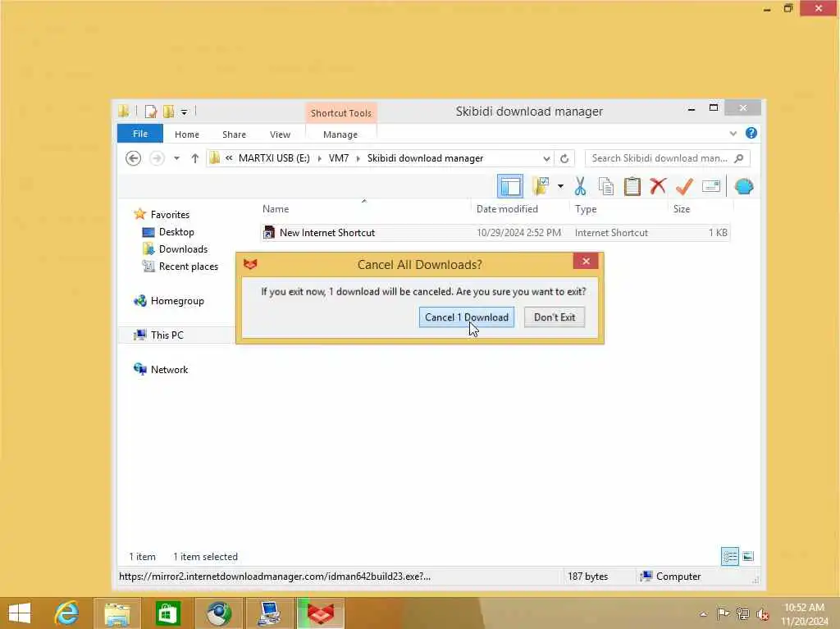Click the Properties icon in quick access toolbar

point(151,112)
